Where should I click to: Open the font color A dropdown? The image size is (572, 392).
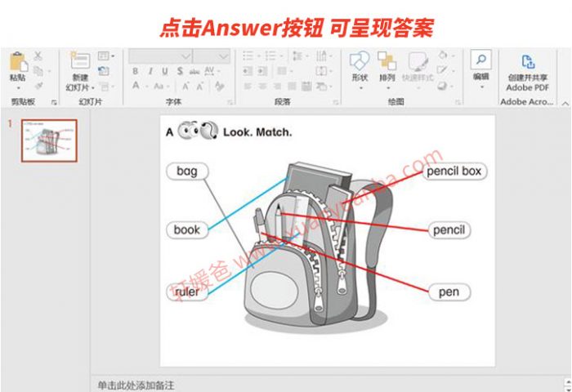(146, 86)
